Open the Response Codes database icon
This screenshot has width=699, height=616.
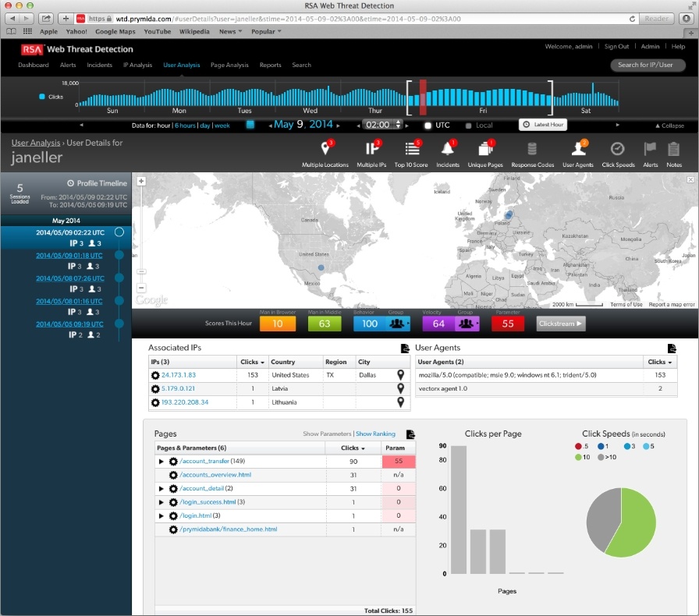coord(532,148)
